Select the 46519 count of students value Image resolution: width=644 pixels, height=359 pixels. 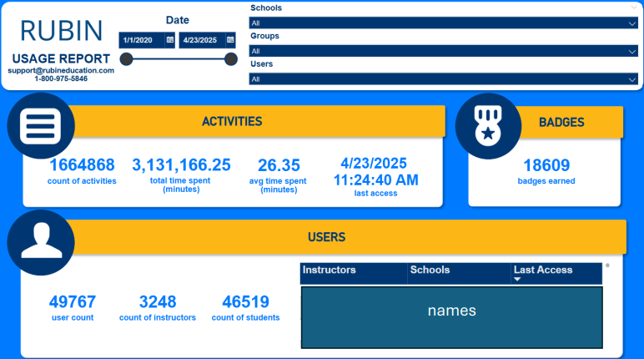pos(245,302)
